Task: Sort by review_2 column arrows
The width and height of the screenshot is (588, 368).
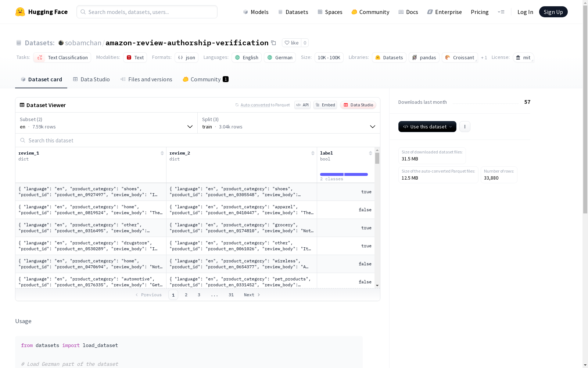Action: click(313, 153)
